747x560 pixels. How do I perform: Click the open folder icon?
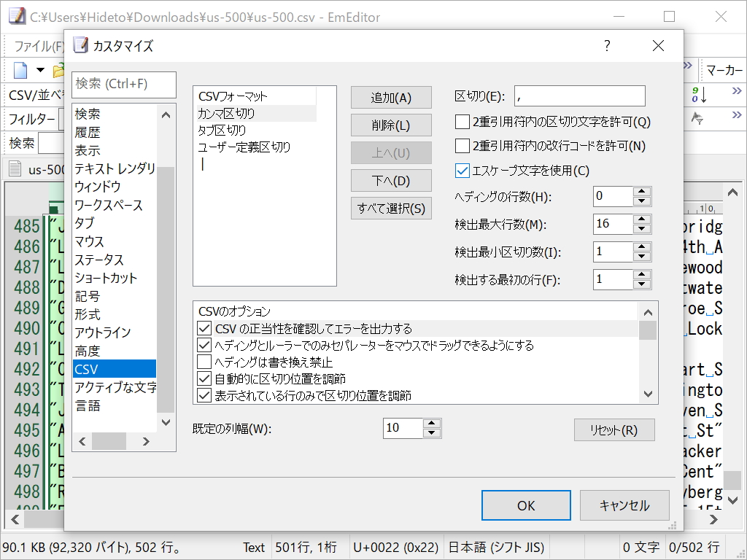click(58, 70)
